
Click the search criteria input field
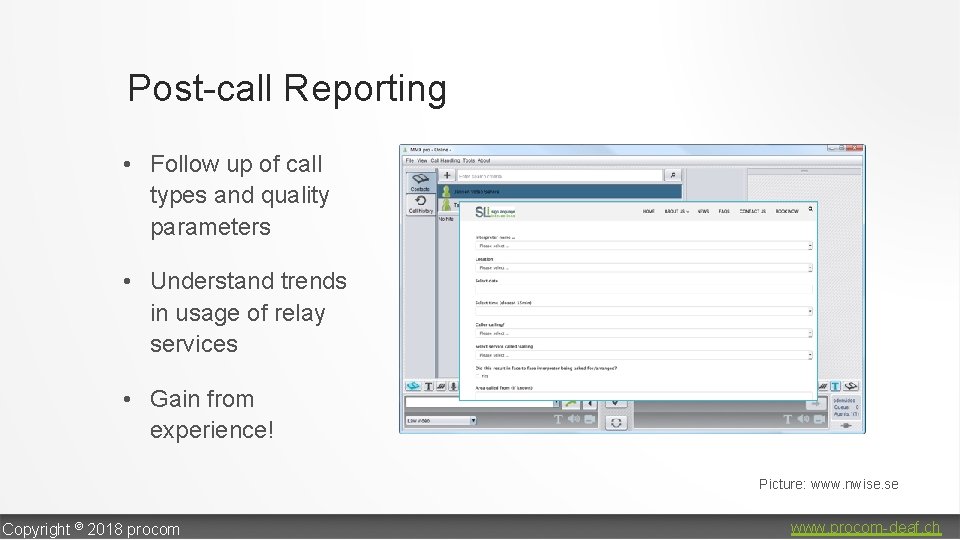click(x=559, y=176)
